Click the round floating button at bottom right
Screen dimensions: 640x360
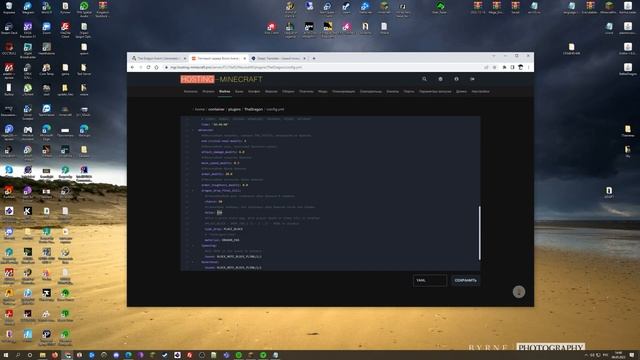tap(519, 292)
